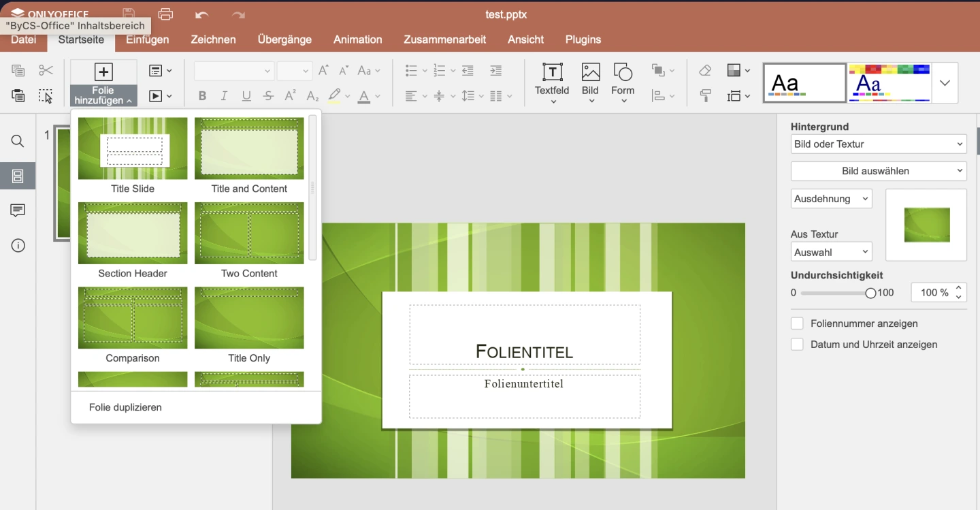Toggle bold text formatting
This screenshot has width=980, height=510.
202,96
